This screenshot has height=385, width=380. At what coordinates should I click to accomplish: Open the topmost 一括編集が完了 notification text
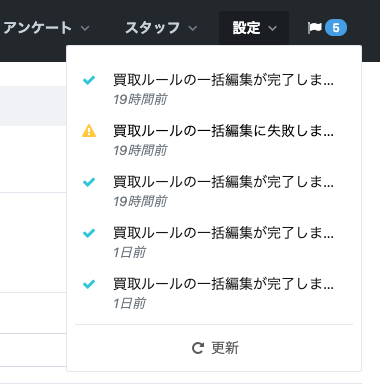pyautogui.click(x=223, y=80)
